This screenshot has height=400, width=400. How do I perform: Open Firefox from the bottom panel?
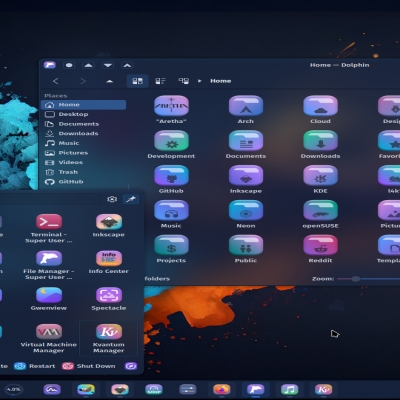[222, 389]
